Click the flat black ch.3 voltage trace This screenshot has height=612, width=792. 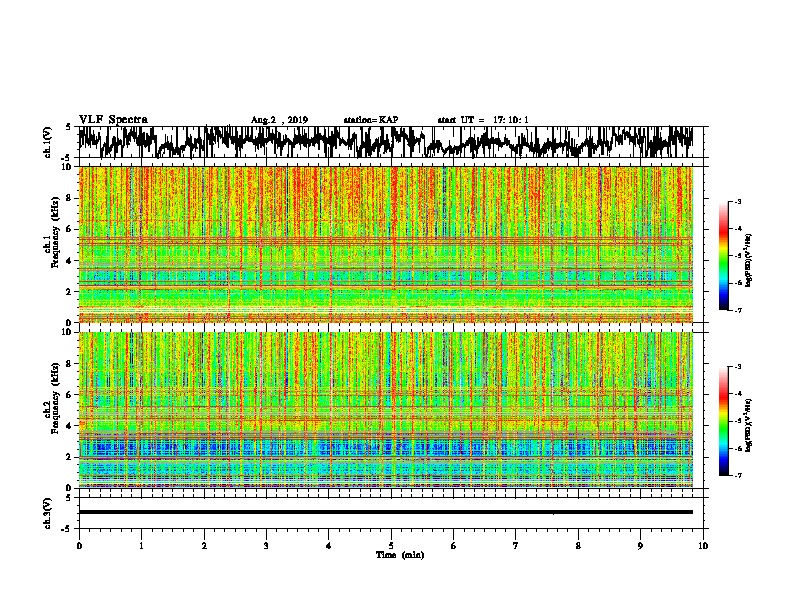click(385, 512)
